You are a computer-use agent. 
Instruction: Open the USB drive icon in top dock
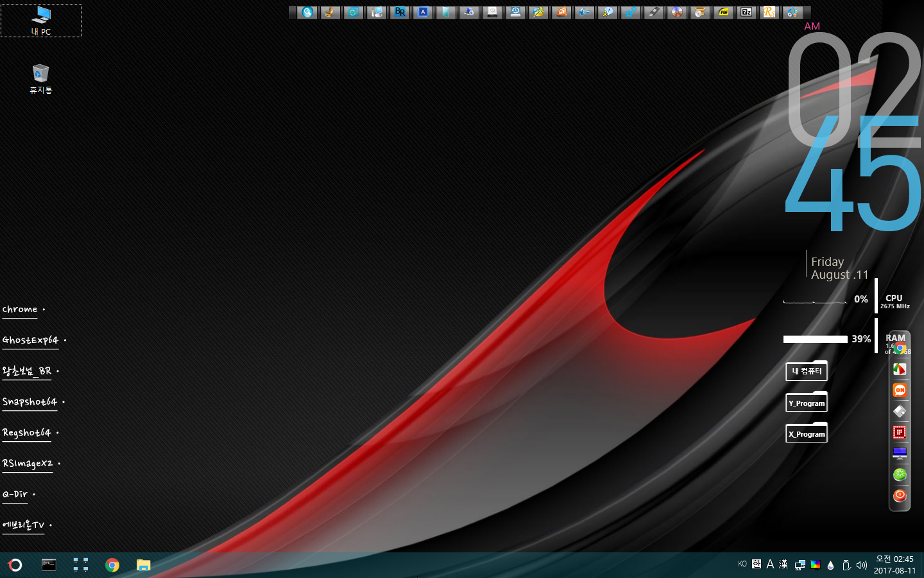point(654,12)
